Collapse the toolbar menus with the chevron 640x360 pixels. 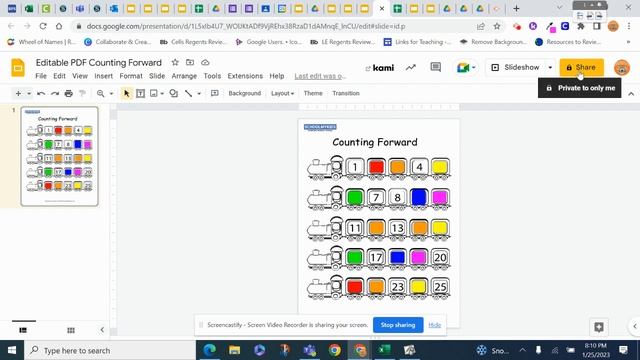coord(631,94)
